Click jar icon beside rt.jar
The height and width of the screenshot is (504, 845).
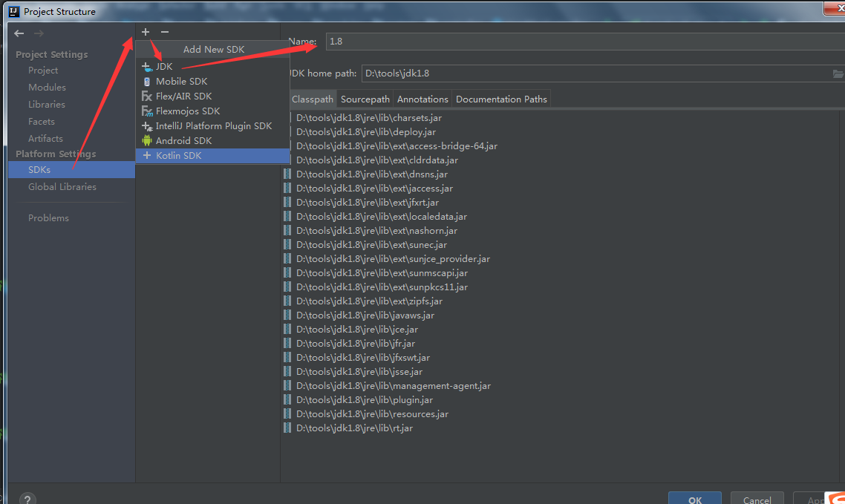287,428
